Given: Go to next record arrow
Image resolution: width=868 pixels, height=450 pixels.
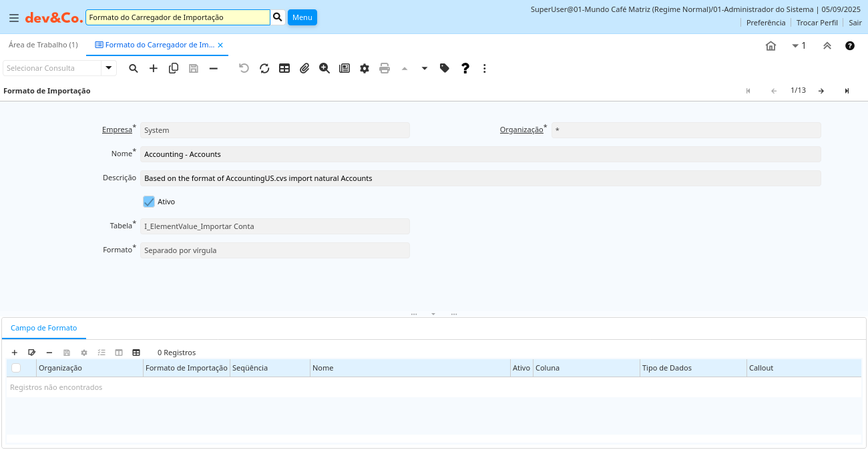Looking at the screenshot, I should tap(821, 91).
